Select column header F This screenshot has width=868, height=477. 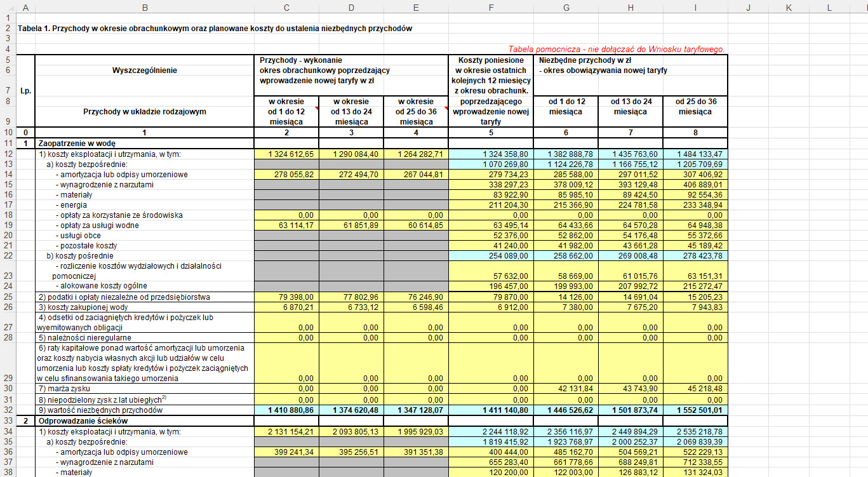[x=491, y=8]
